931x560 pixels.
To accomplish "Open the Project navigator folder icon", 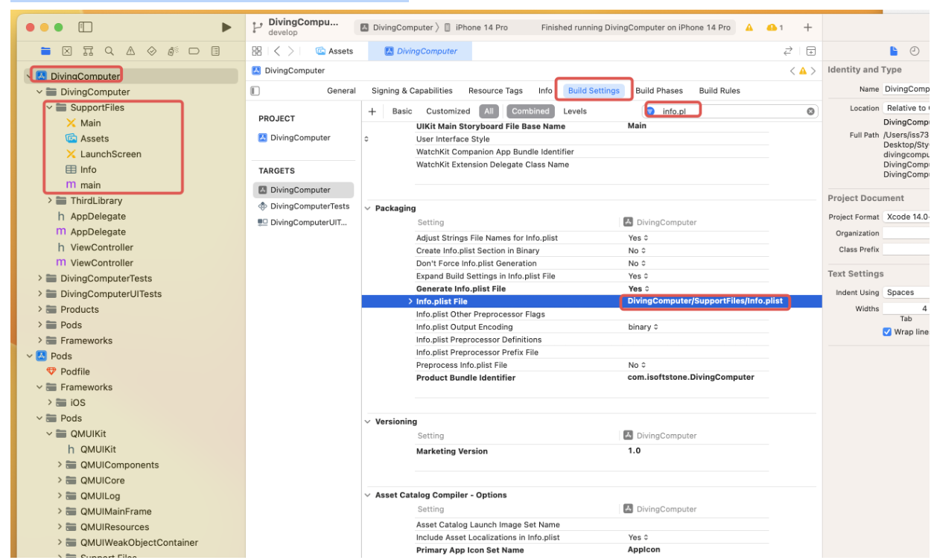I will [x=46, y=51].
